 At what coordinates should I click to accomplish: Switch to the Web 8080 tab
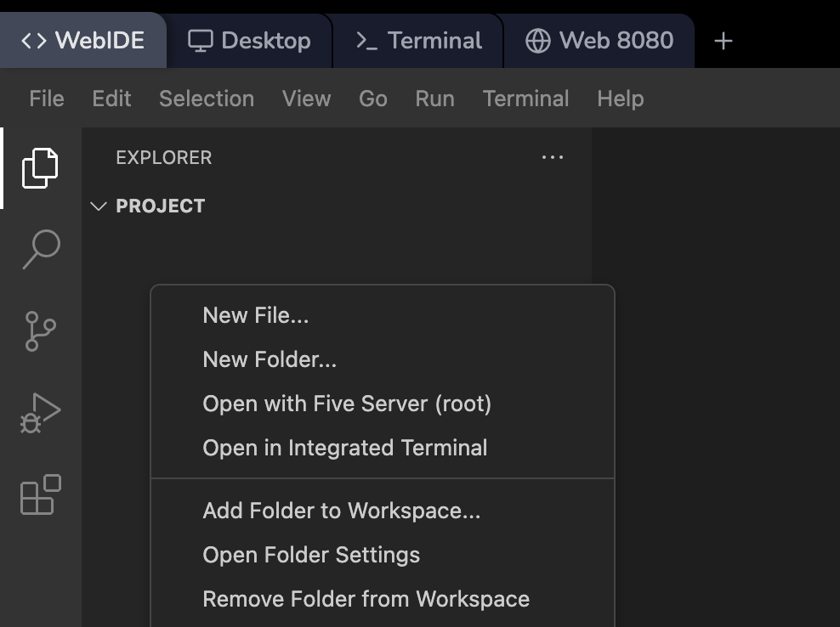599,41
